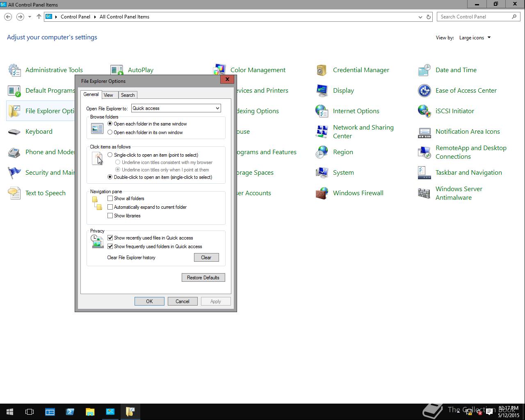
Task: Close the File Explorer Options dialog
Action: tap(227, 80)
